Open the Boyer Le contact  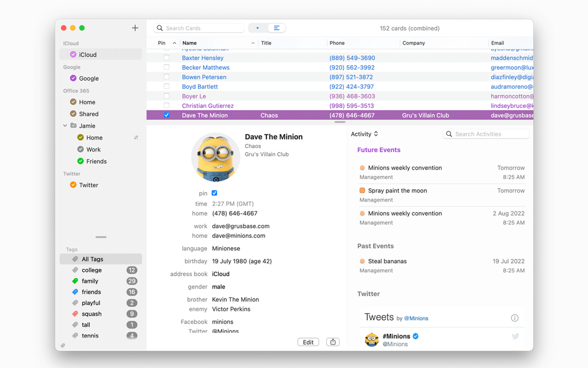194,96
